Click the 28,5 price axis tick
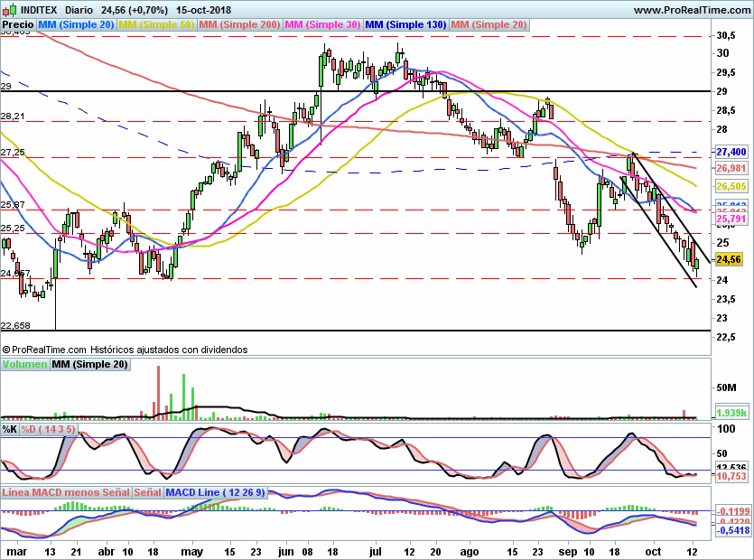 pos(726,111)
